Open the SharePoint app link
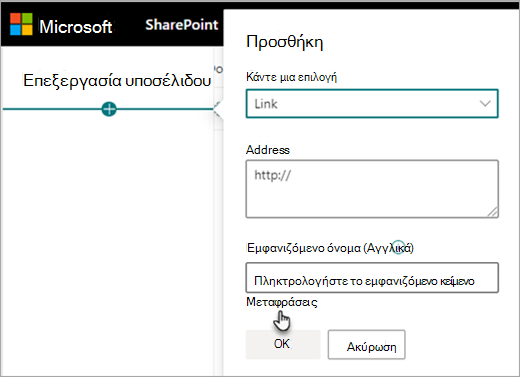 tap(182, 25)
